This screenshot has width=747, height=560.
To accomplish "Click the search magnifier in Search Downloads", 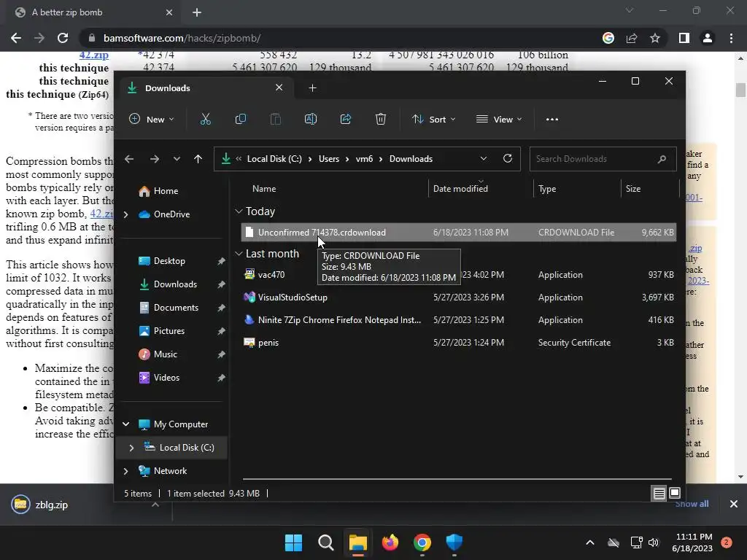I will pos(662,159).
